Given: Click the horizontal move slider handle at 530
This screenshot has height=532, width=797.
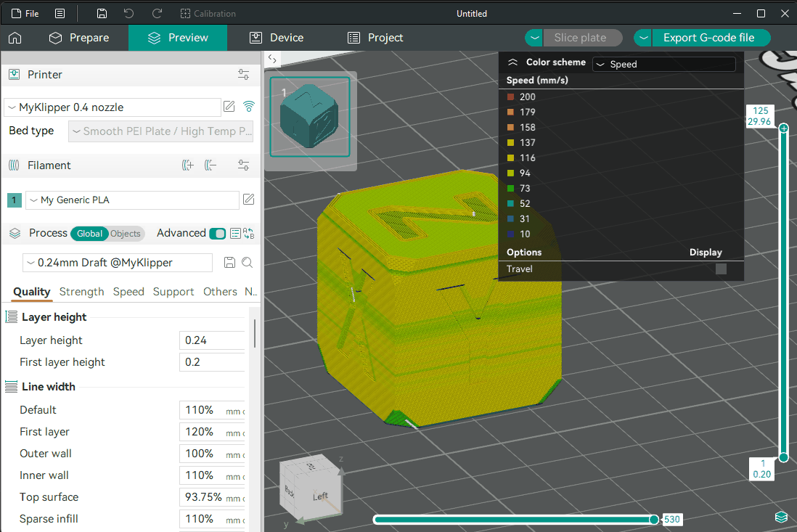Looking at the screenshot, I should 654,519.
